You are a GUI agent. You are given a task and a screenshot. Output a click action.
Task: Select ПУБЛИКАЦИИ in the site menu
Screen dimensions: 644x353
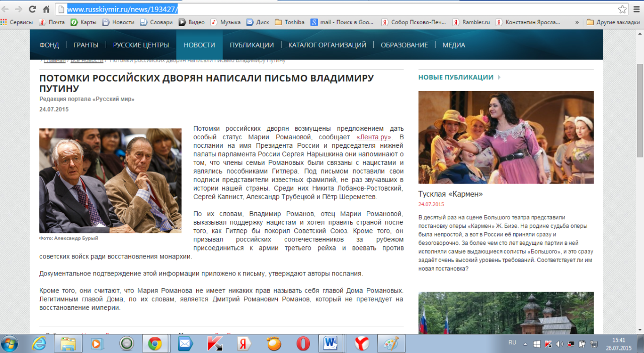tap(252, 45)
